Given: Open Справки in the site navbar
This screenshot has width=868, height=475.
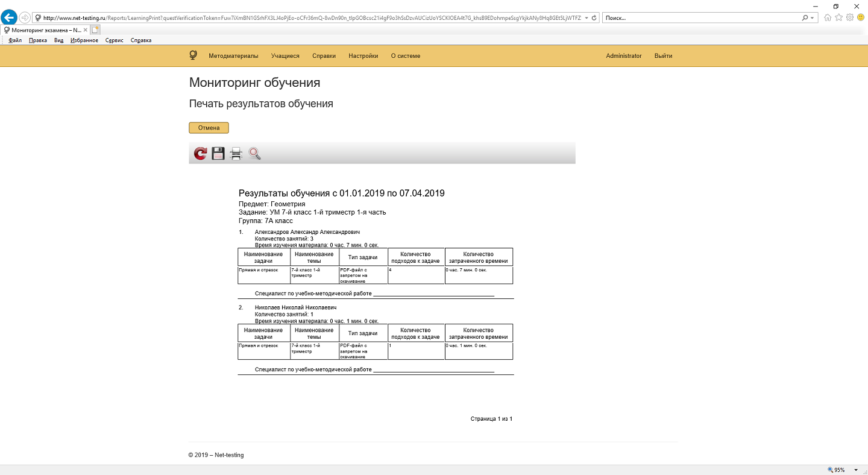Looking at the screenshot, I should click(324, 55).
